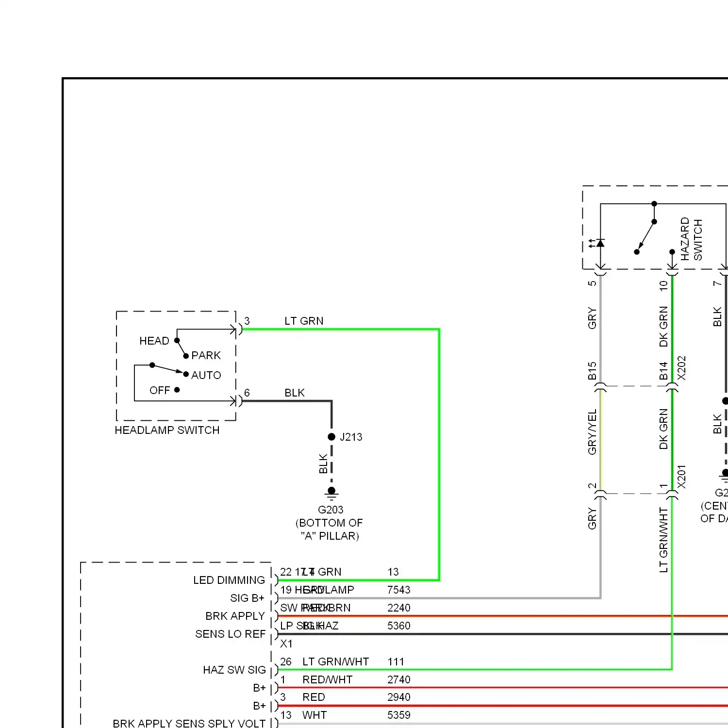Click circuit number 5359
Viewport: 728px width, 728px height.
tap(399, 715)
